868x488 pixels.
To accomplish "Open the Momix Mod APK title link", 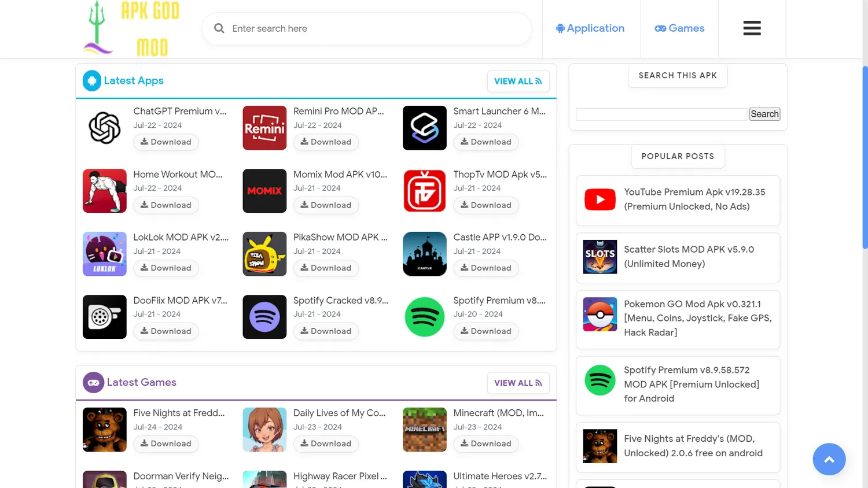I will [x=340, y=174].
